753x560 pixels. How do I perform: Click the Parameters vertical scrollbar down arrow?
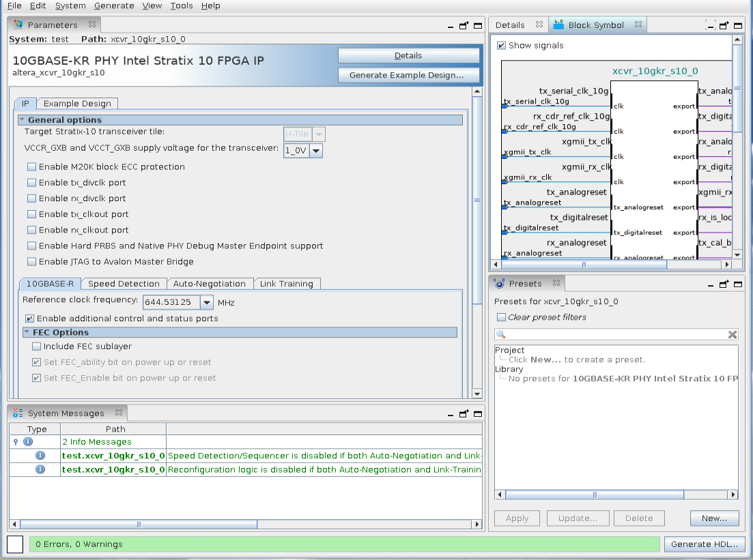(477, 394)
